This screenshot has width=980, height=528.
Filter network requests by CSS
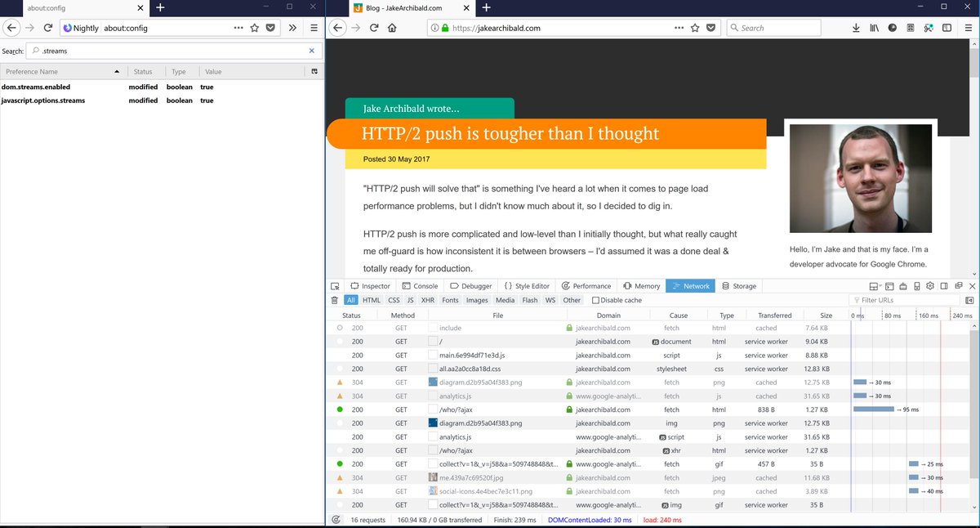(394, 300)
